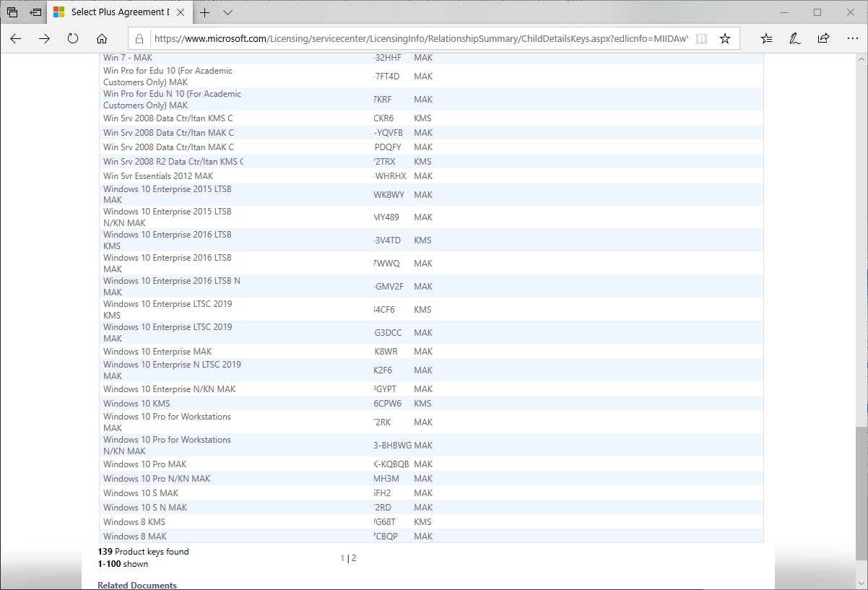868x590 pixels.
Task: Click the browser Back arrow
Action: (x=16, y=39)
